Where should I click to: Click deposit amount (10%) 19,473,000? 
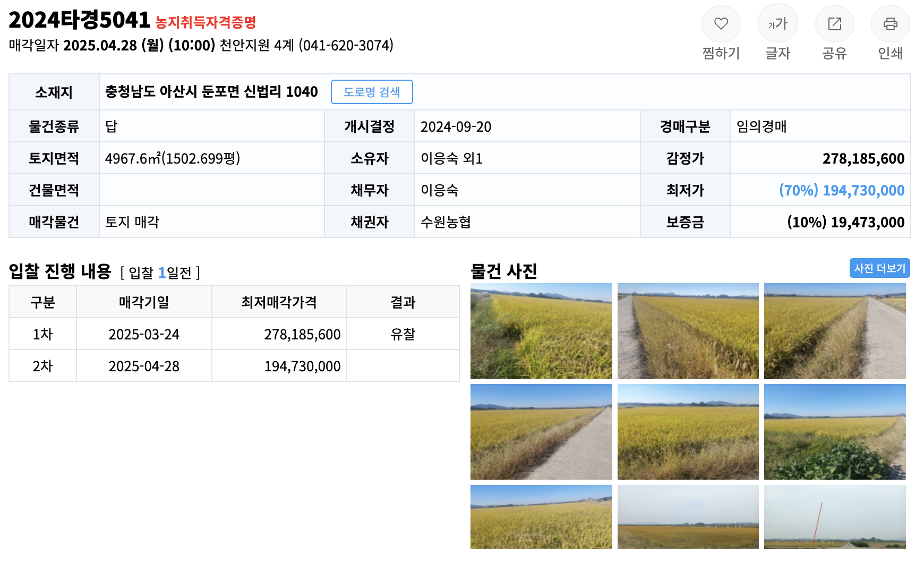pyautogui.click(x=845, y=222)
